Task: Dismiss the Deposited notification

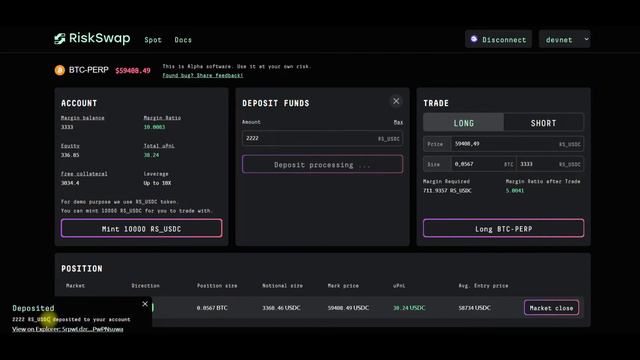Action: pyautogui.click(x=145, y=304)
